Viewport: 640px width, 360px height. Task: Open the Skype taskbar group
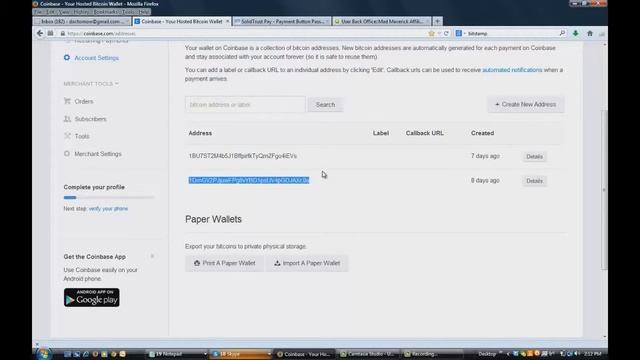click(242, 354)
